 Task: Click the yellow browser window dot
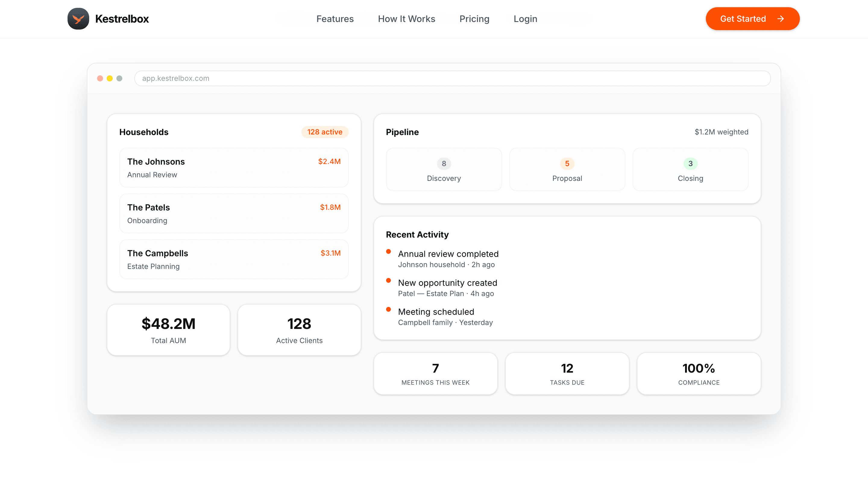point(109,78)
